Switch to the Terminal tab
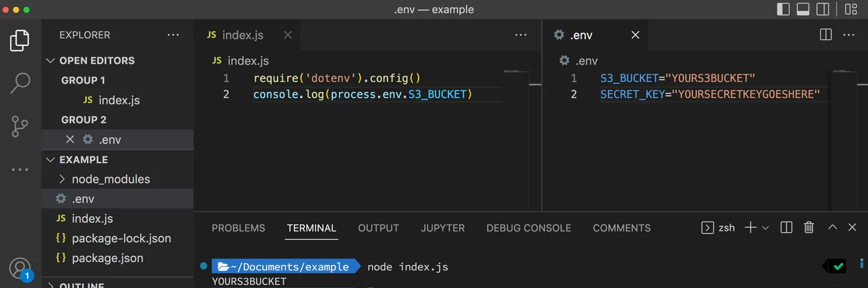 click(x=311, y=228)
